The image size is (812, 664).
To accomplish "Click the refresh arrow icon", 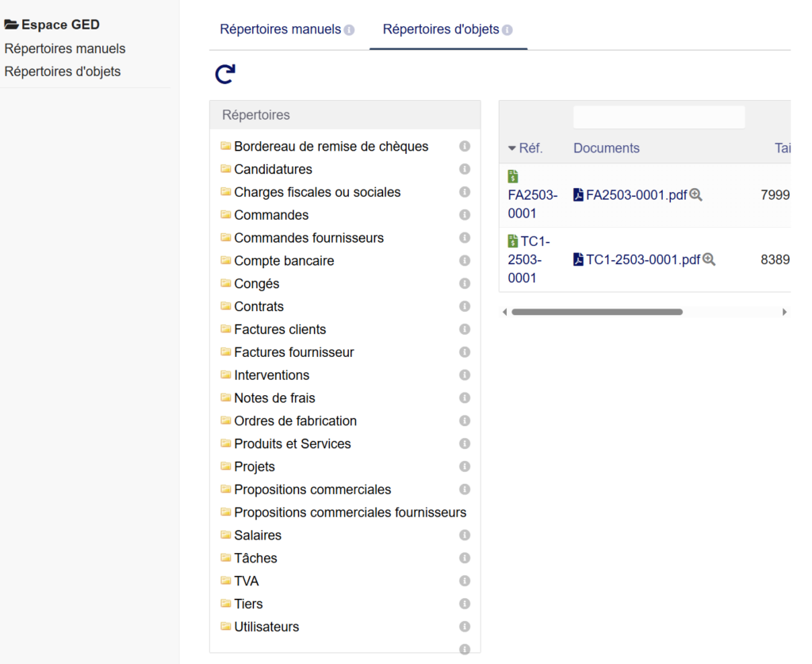I will (x=225, y=75).
